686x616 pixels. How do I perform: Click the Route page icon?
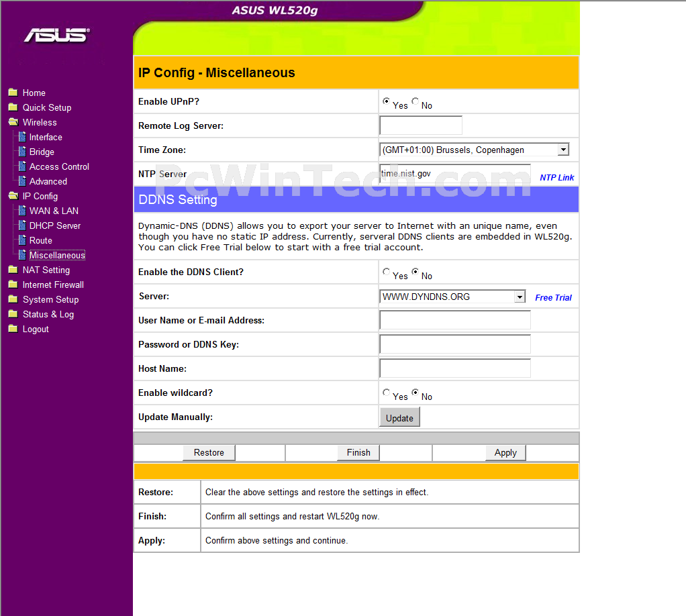coord(22,240)
